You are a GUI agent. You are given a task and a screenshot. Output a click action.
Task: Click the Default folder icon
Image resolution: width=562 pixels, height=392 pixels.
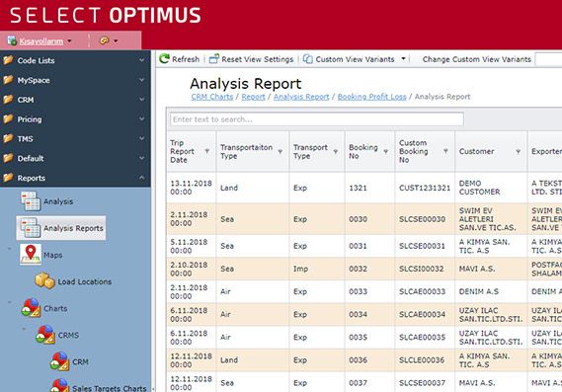[x=8, y=158]
